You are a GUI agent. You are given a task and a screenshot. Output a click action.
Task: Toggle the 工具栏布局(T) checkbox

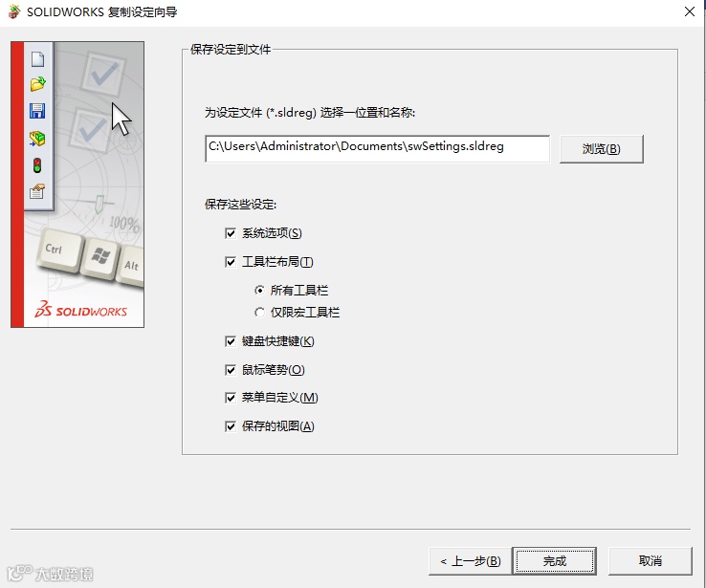[x=231, y=262]
